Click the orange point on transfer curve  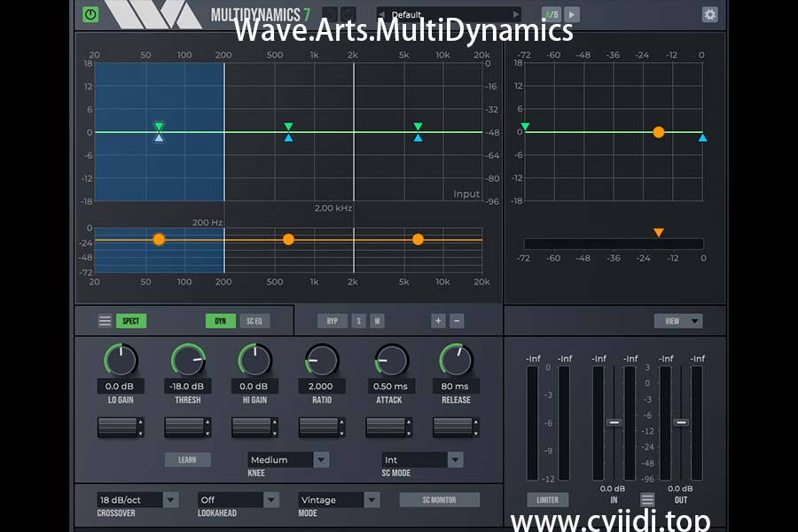[x=659, y=132]
